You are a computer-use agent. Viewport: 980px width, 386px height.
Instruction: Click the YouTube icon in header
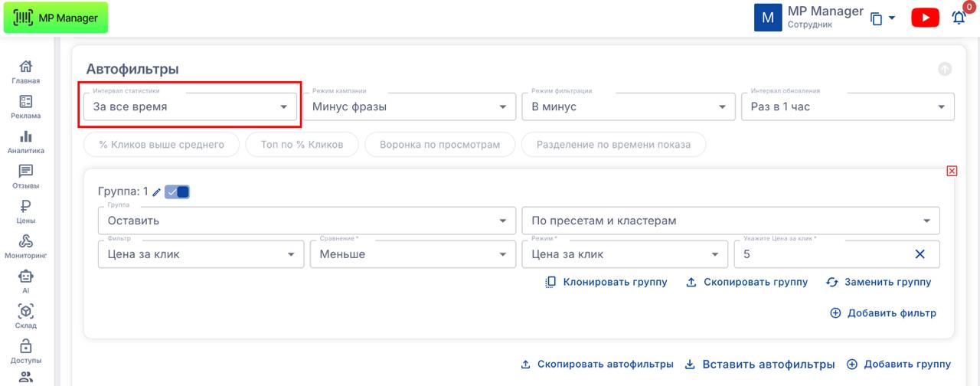[x=925, y=18]
